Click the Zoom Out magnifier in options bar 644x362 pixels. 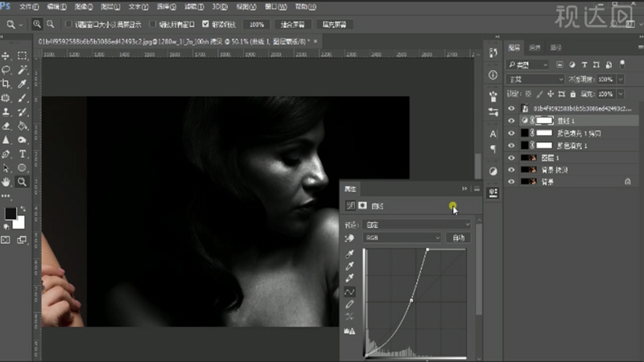pyautogui.click(x=51, y=24)
